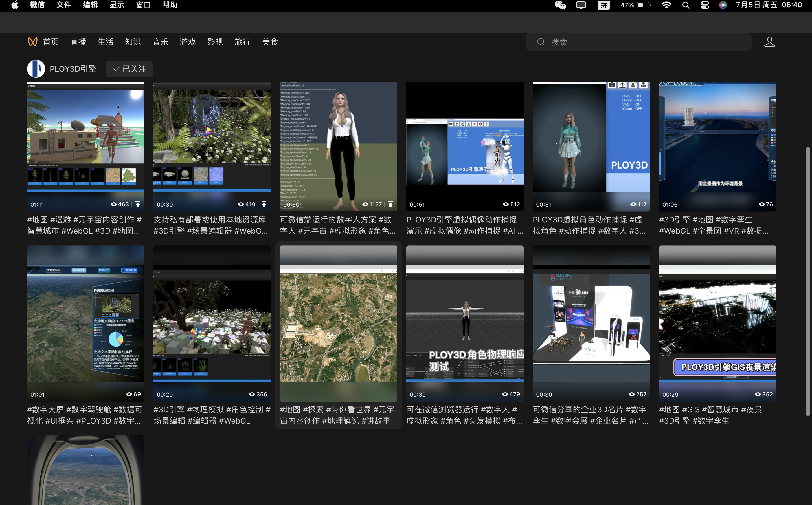Switch to the 直播 tab
Screen dimensions: 812x505
[78, 42]
